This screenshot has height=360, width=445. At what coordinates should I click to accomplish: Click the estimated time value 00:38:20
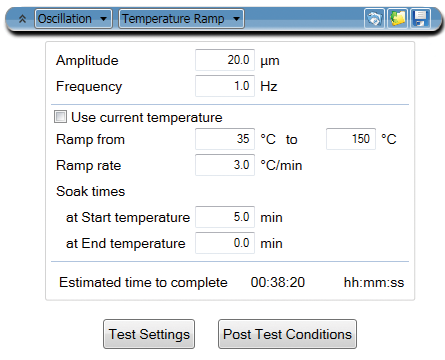(278, 282)
